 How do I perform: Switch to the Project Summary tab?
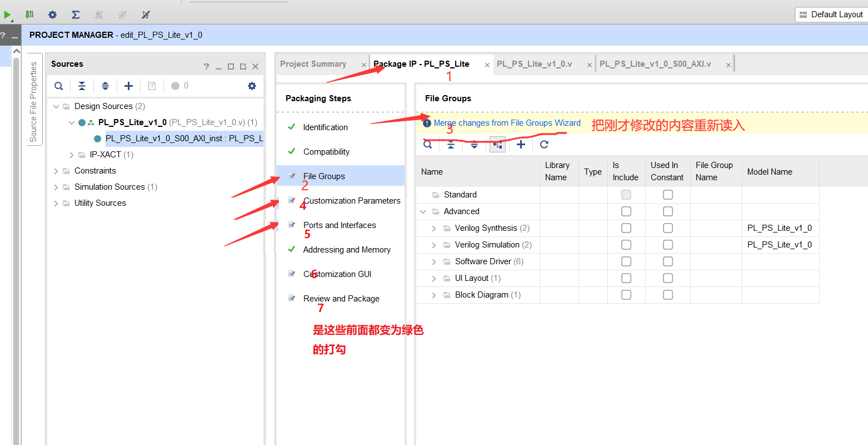[x=313, y=64]
